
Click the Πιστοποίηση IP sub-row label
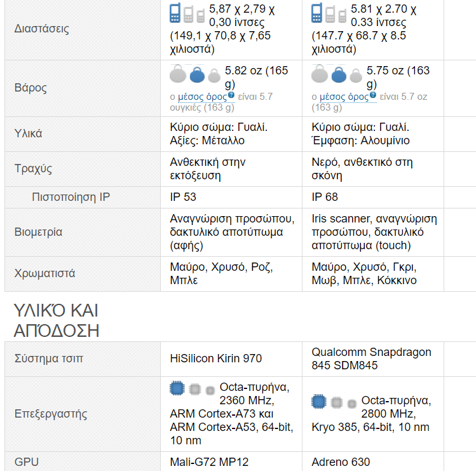[71, 197]
